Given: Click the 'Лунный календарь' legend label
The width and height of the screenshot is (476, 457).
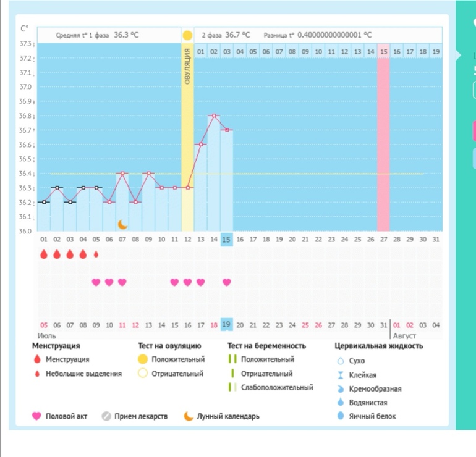Looking at the screenshot, I should pyautogui.click(x=228, y=416).
